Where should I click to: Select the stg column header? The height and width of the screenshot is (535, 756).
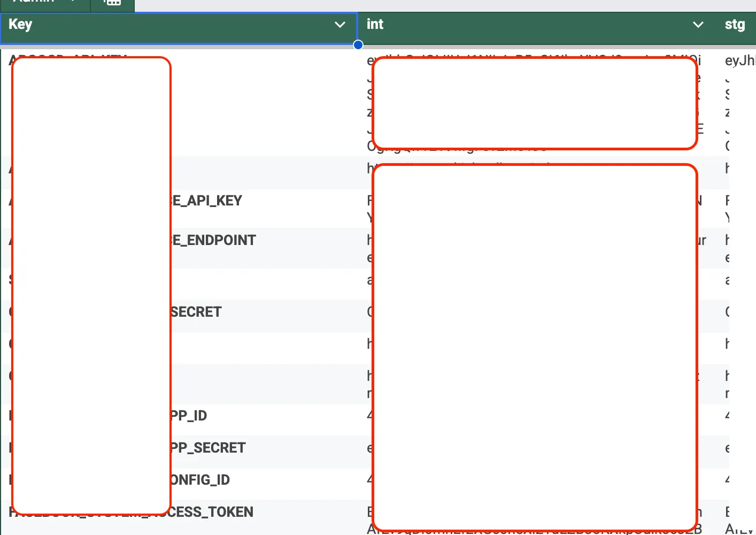[735, 25]
